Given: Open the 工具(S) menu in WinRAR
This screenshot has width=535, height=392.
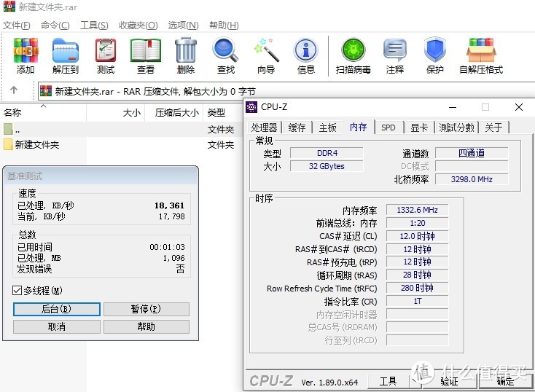Looking at the screenshot, I should tap(94, 26).
